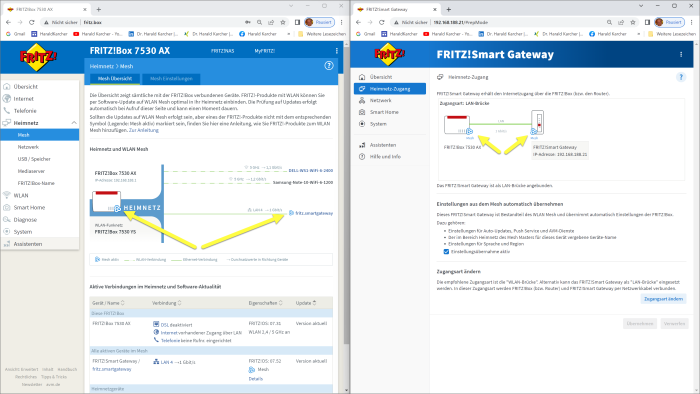
Task: Click help icon on Heimnetz-Zugang page
Action: point(681,77)
